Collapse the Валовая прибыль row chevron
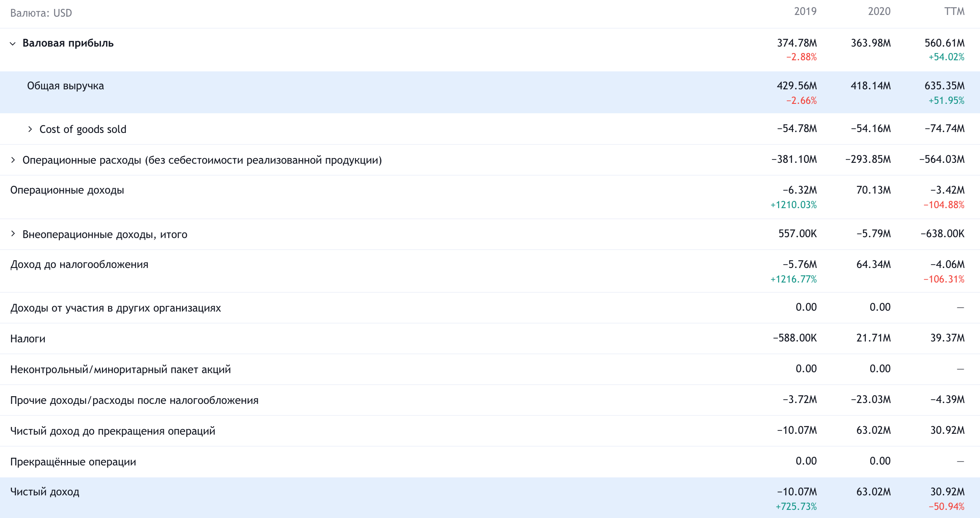 click(x=13, y=43)
